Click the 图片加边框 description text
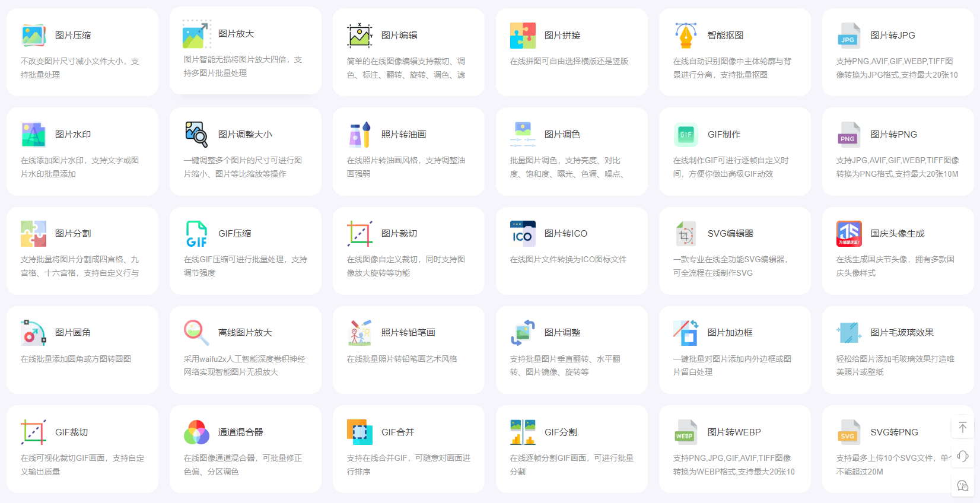 [733, 365]
